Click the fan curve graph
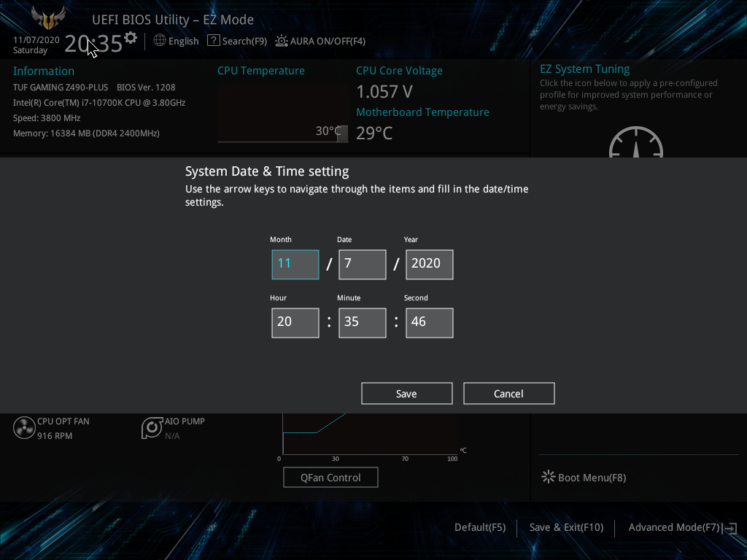Screen dimensions: 747x560 tap(370, 434)
